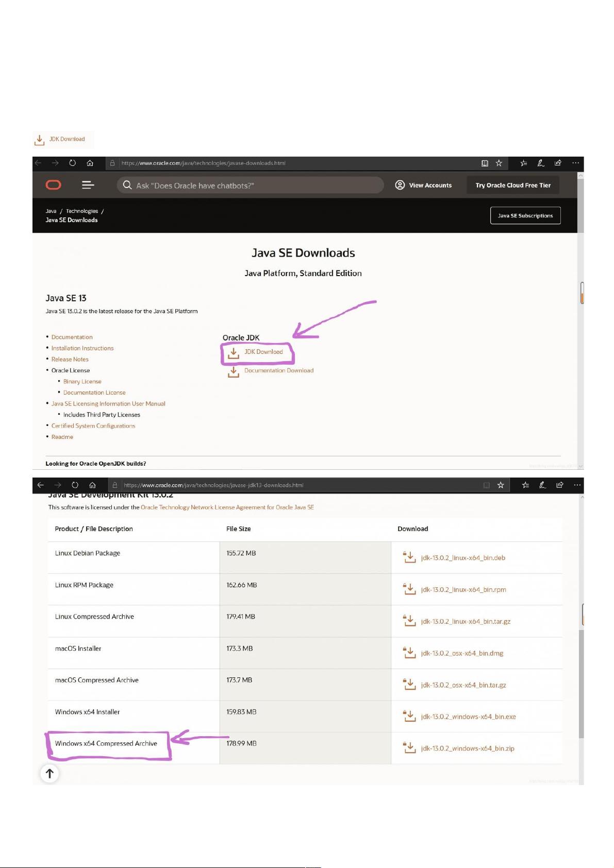Image resolution: width=614 pixels, height=868 pixels.
Task: Click the scroll-to-top arrow button
Action: (49, 773)
